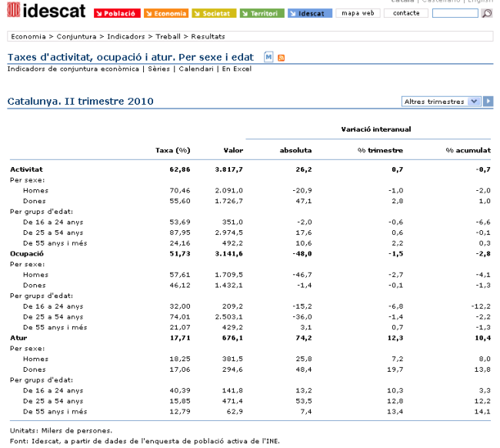Click the Atur rate value 17,71

(180, 338)
